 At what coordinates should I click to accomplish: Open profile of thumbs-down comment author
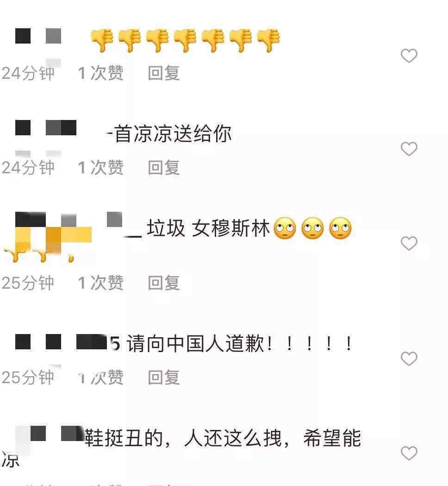38,36
